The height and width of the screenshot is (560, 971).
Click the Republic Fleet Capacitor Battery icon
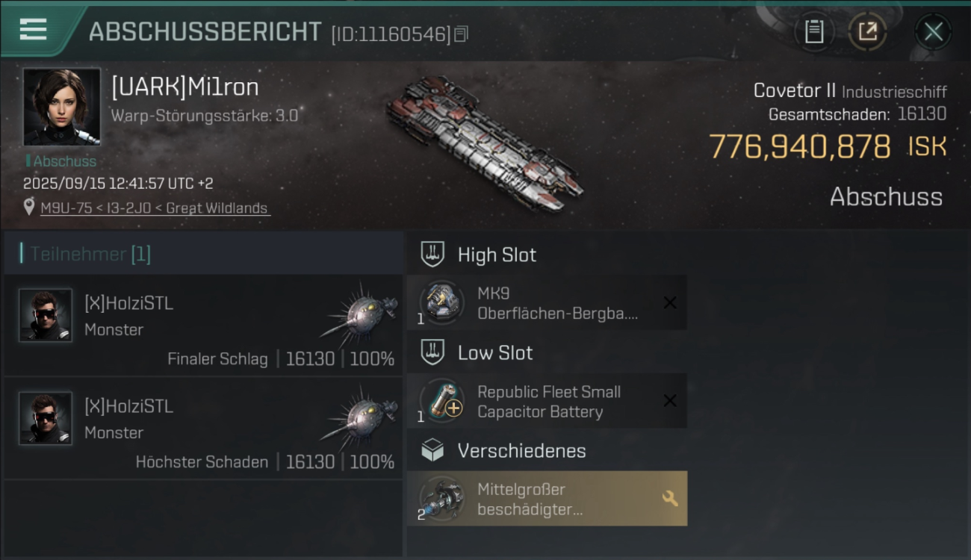(x=441, y=401)
